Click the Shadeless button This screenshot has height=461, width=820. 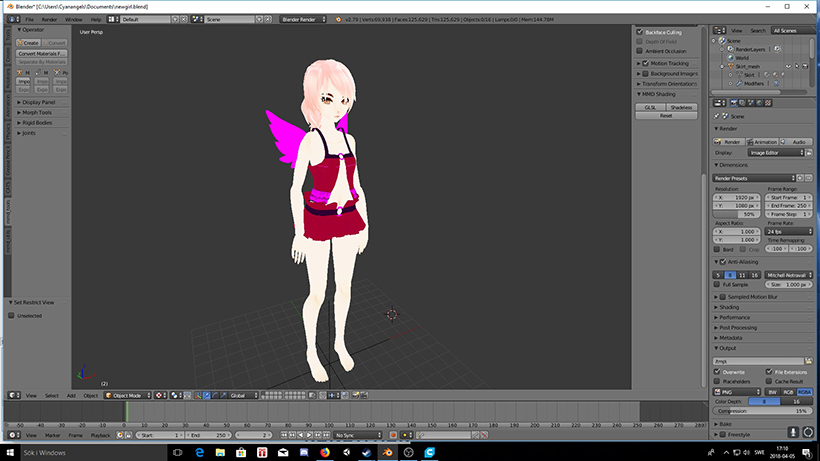tap(681, 107)
